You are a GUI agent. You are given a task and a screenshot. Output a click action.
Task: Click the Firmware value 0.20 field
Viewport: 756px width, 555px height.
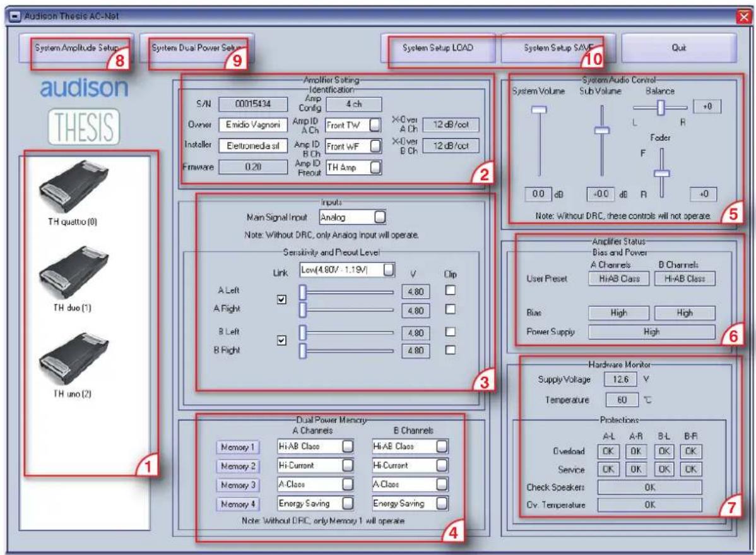253,167
